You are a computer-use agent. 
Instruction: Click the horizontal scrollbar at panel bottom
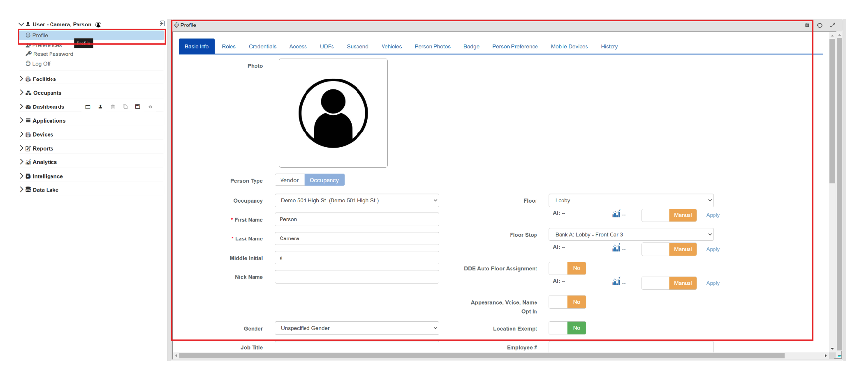point(481,356)
